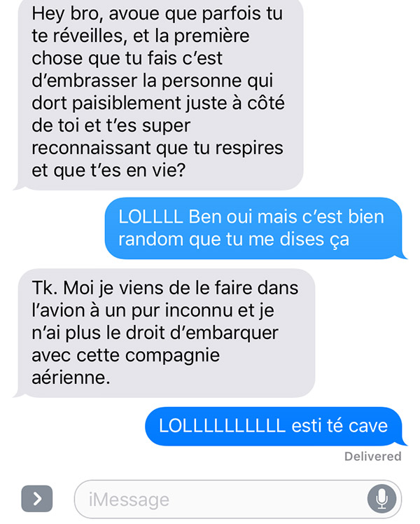This screenshot has width=420, height=524.
Task: Click the phrase "et que t'es en vie?"
Action: 108,170
